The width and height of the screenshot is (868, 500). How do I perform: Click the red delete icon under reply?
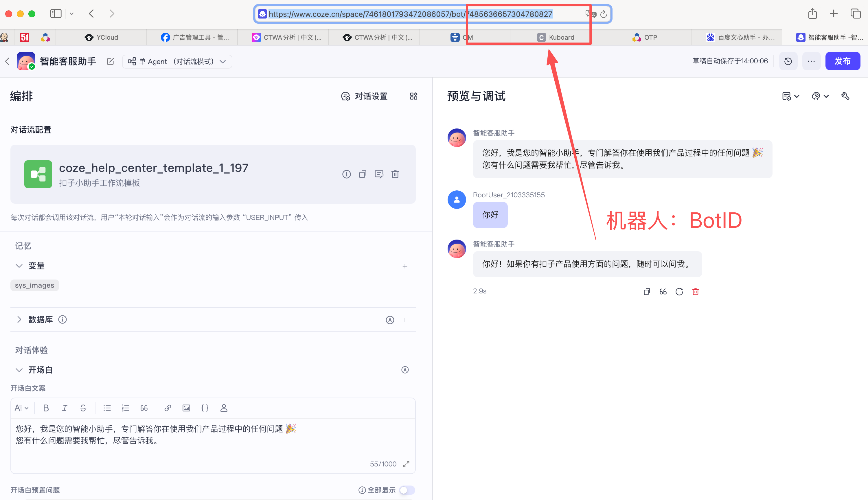pyautogui.click(x=695, y=292)
